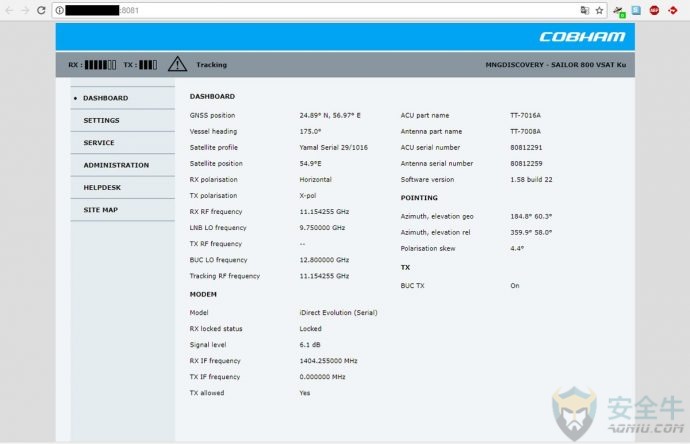Click the BUC LO frequency value 12.800000 GHz
690x444 pixels.
pos(324,260)
